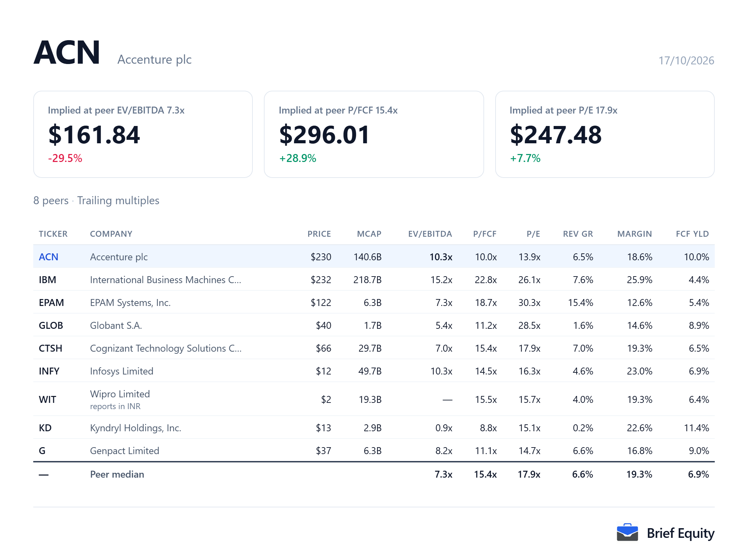Click the Peer median 7.3x EV/EBITDA value

[444, 474]
